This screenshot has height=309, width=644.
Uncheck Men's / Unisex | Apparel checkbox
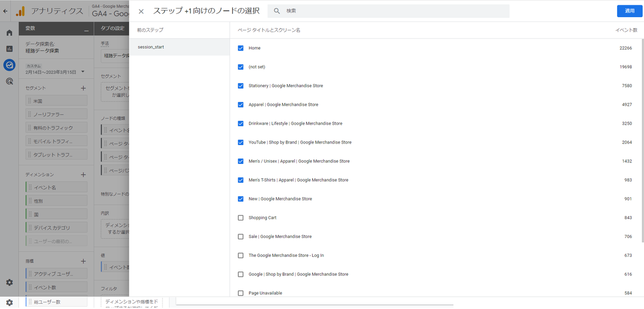pyautogui.click(x=240, y=161)
